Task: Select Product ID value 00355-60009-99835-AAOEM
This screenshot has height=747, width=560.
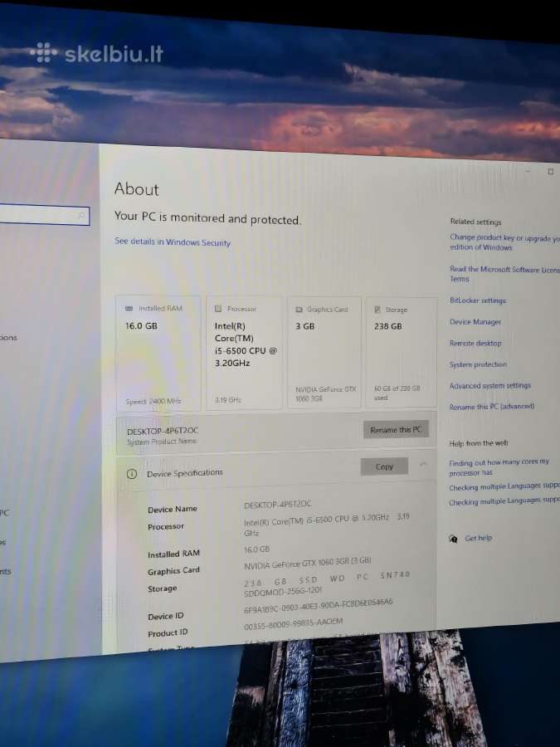Action: [x=293, y=624]
